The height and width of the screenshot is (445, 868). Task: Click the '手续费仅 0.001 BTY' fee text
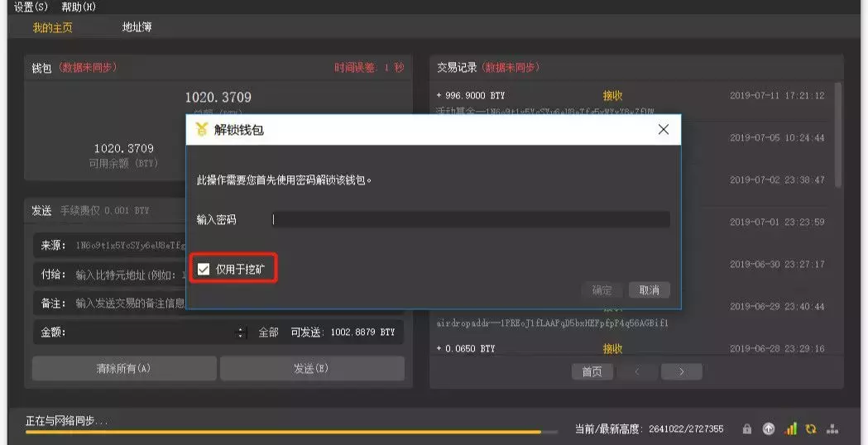(104, 211)
